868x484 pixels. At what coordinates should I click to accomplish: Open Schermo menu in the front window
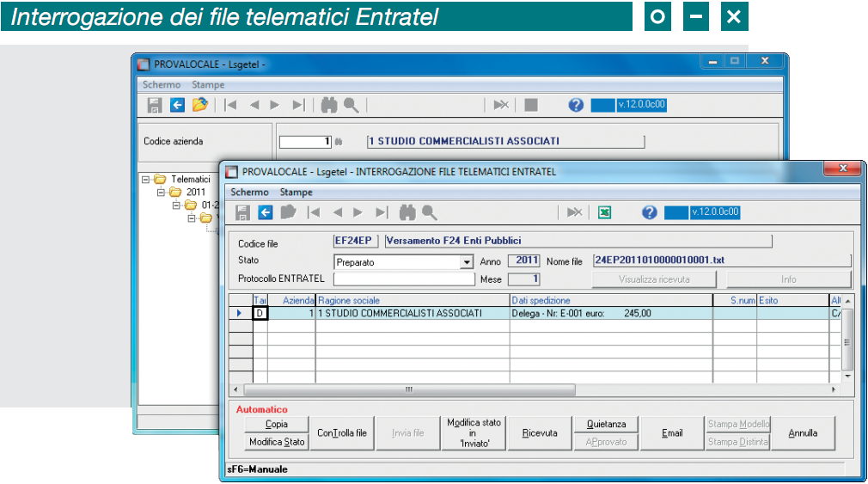point(249,193)
